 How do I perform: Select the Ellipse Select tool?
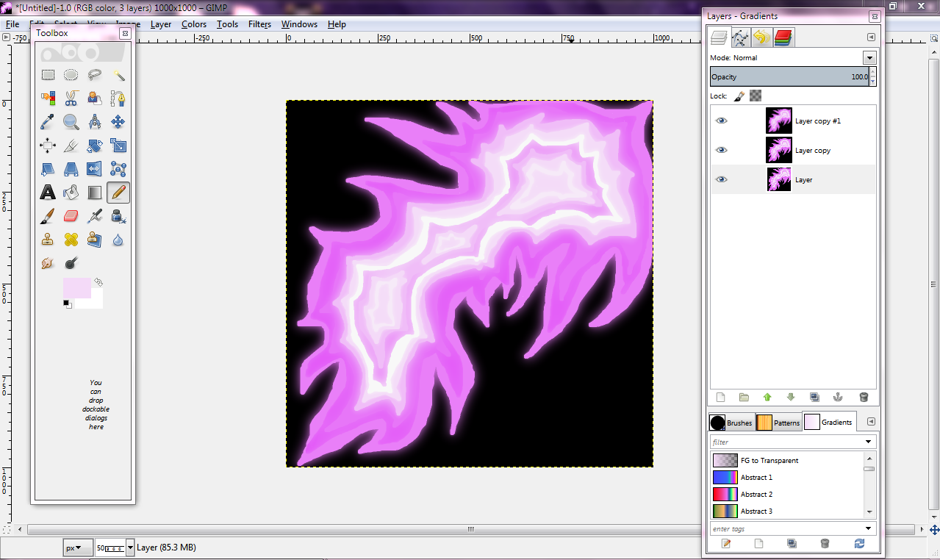click(71, 74)
